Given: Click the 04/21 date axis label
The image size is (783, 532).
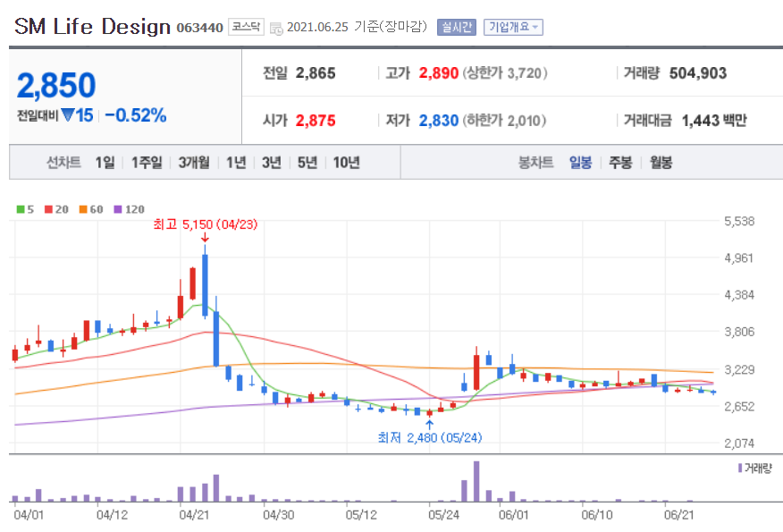Looking at the screenshot, I should [194, 514].
